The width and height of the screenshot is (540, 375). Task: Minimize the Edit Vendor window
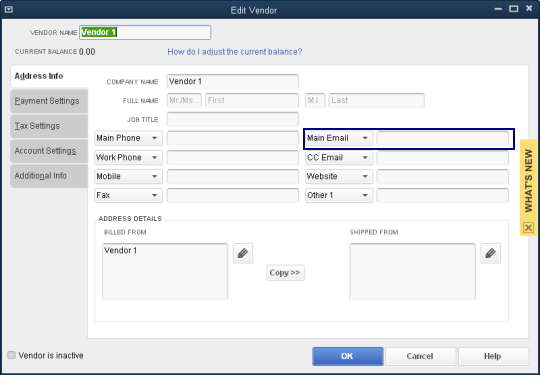(x=498, y=9)
